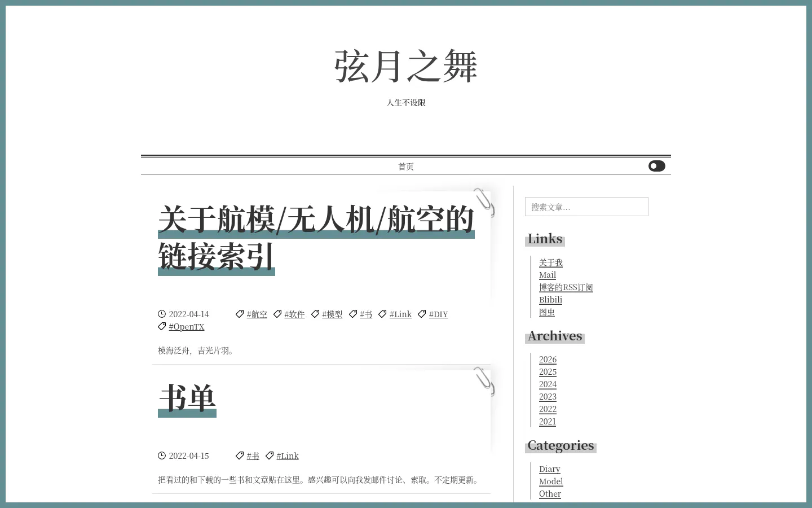Click the Archives heading
This screenshot has height=508, width=812.
[x=555, y=336]
